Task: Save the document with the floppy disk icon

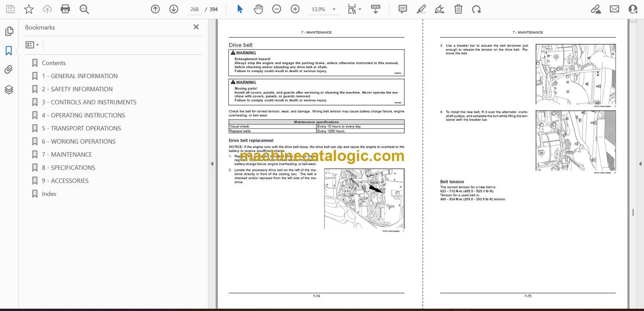Action: (10, 9)
